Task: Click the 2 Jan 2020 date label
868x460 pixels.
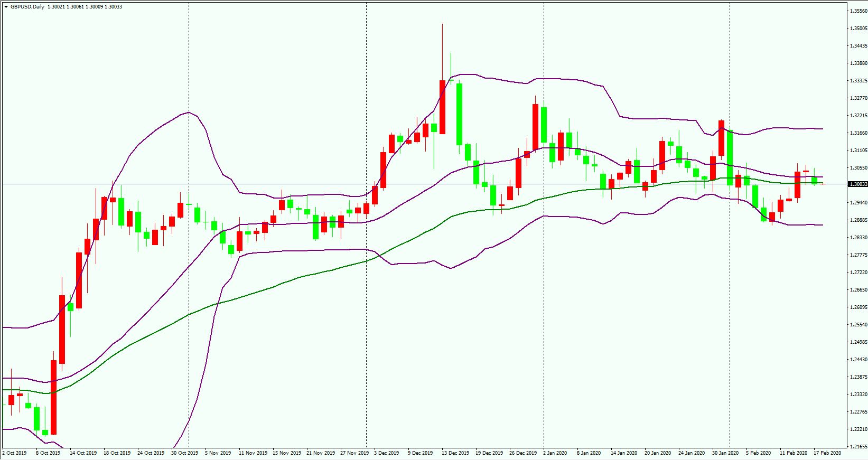Action: (x=555, y=453)
